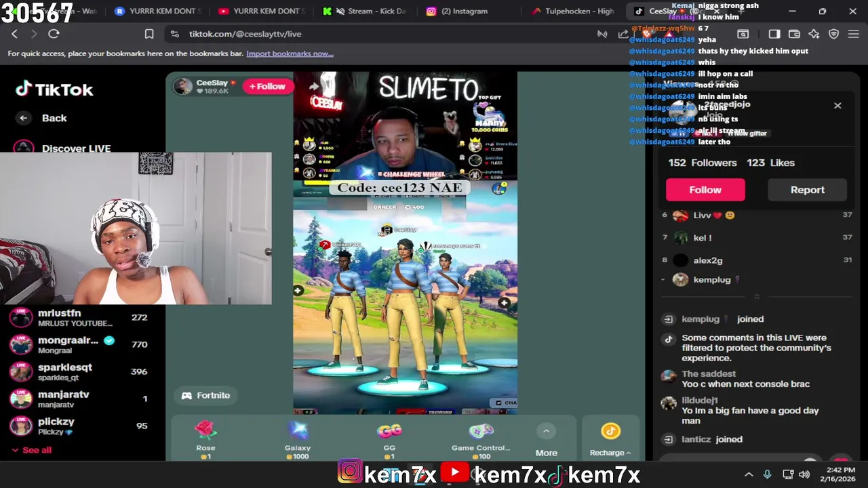View site information icon in address bar
This screenshot has height=488, width=868.
(175, 34)
